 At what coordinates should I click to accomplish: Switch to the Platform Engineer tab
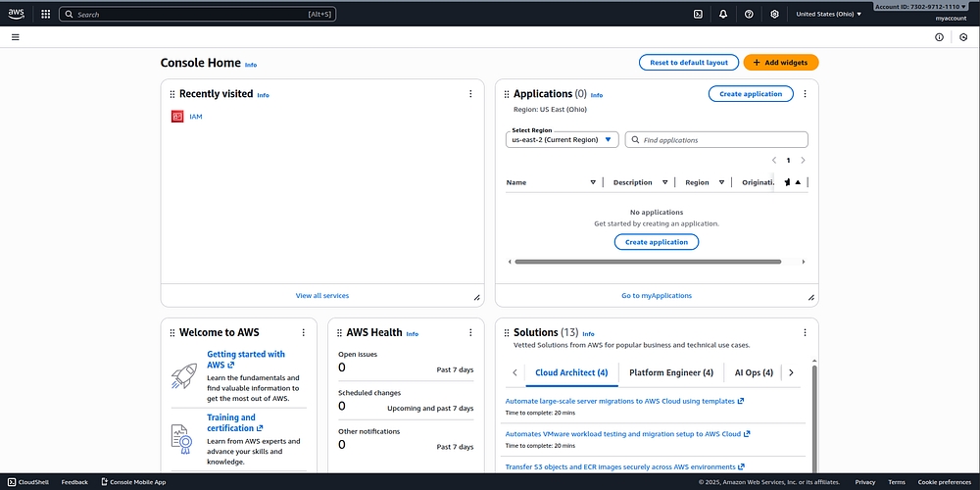pyautogui.click(x=671, y=372)
